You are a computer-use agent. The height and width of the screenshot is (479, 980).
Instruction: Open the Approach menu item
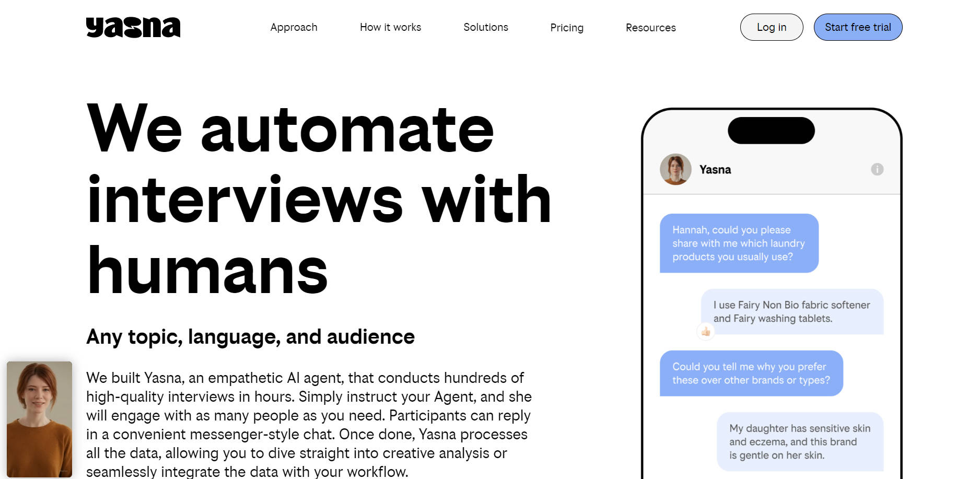294,27
